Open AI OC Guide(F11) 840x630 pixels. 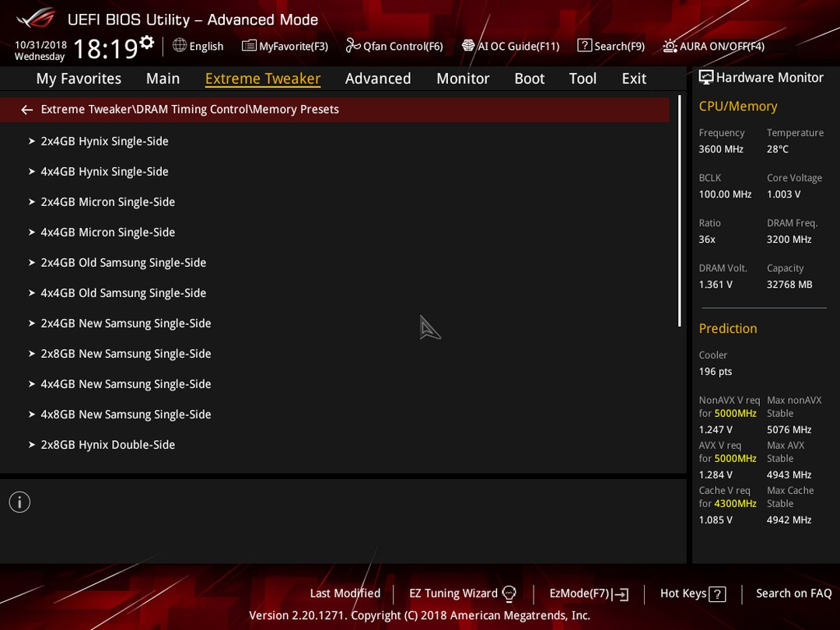pos(510,46)
